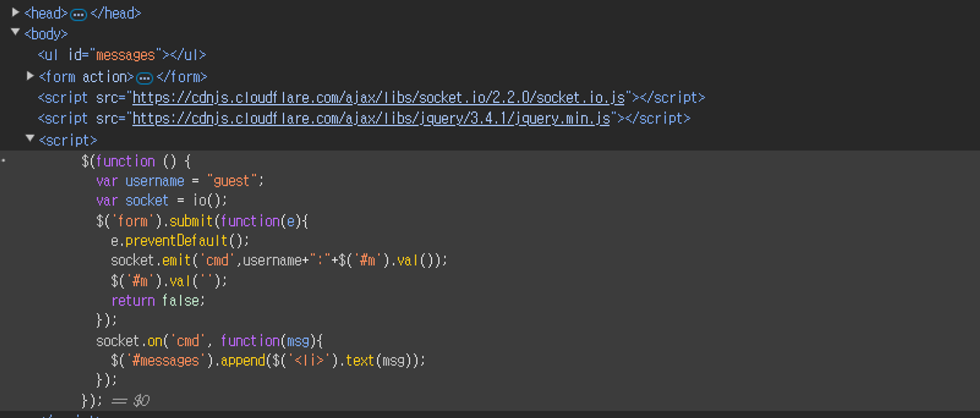Expand the head element triangle
The image size is (980, 418).
coord(15,12)
